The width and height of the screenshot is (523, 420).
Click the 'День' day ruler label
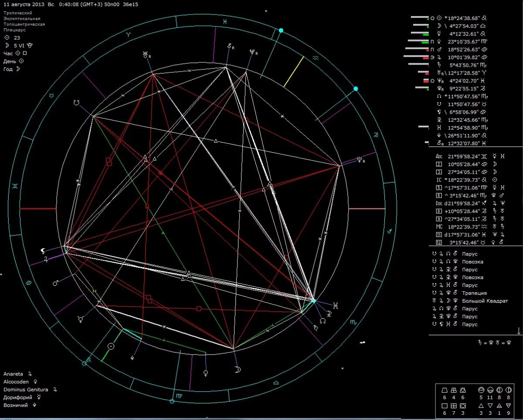pos(10,61)
